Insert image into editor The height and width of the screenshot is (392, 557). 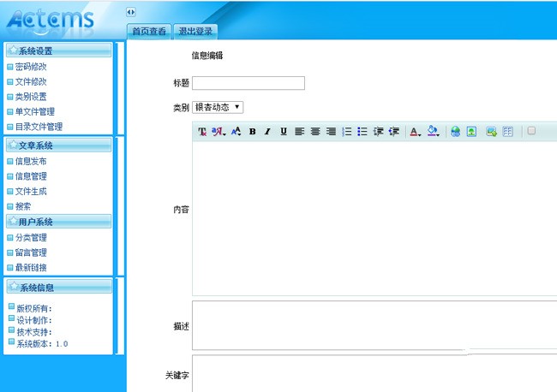[471, 132]
